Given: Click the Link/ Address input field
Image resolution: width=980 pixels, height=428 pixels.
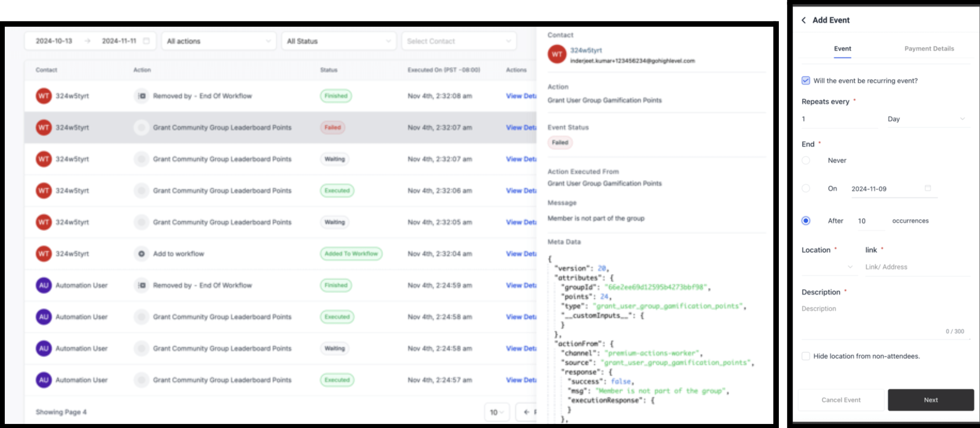Looking at the screenshot, I should pyautogui.click(x=917, y=267).
